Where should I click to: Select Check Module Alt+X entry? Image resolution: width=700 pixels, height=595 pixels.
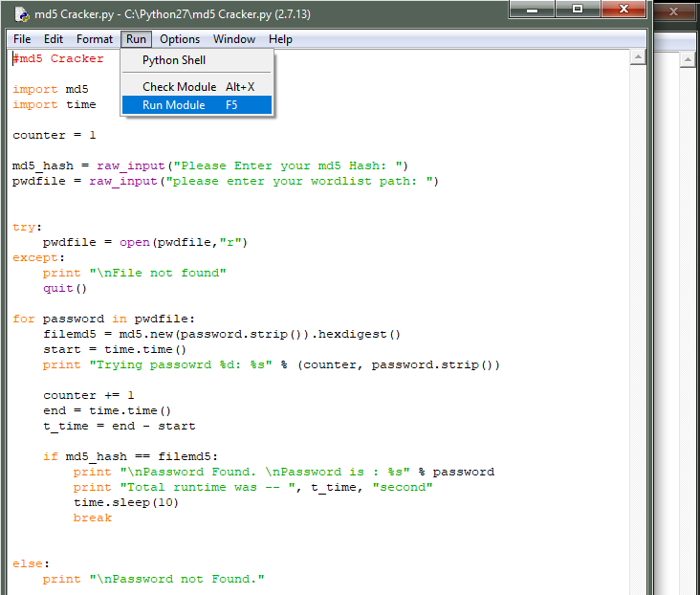coord(197,87)
